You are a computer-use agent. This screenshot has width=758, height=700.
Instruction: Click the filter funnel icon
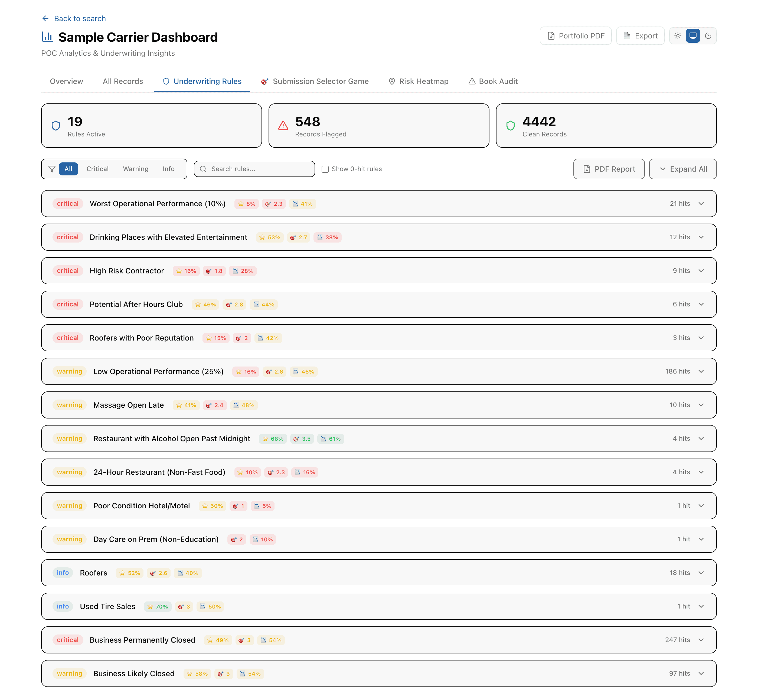52,169
